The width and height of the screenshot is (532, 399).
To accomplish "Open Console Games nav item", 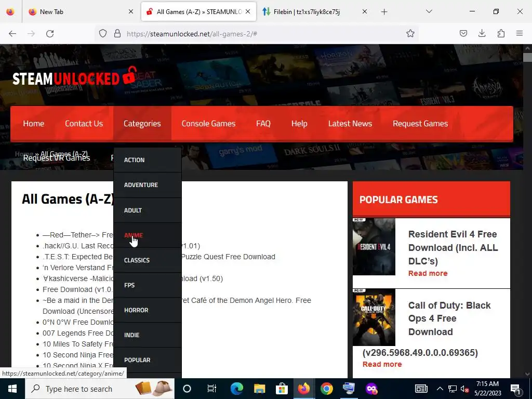I will 208,124.
